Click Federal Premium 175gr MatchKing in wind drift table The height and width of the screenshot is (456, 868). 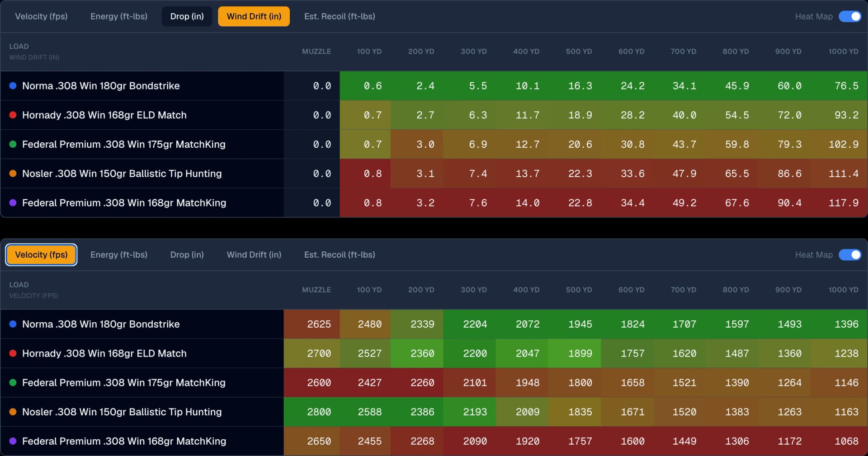(x=124, y=145)
